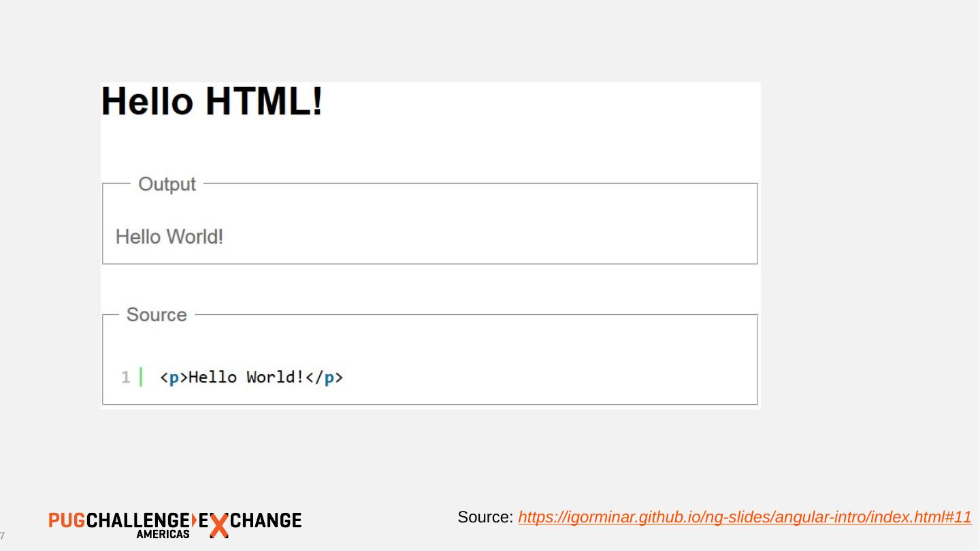Click the CHANGE letters of the logo
The image size is (980, 551).
tap(266, 521)
